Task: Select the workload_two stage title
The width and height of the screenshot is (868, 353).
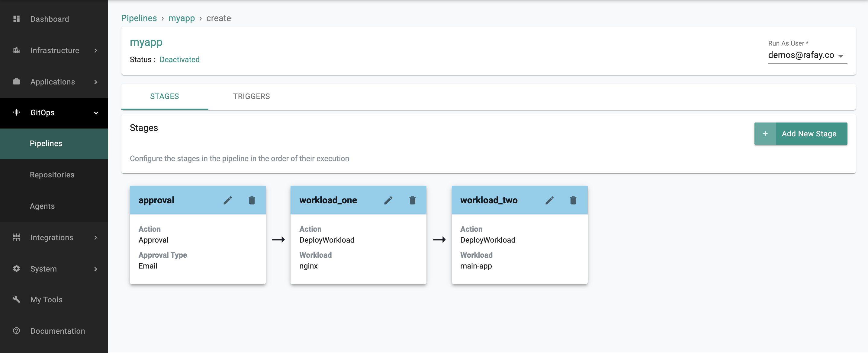Action: coord(489,200)
